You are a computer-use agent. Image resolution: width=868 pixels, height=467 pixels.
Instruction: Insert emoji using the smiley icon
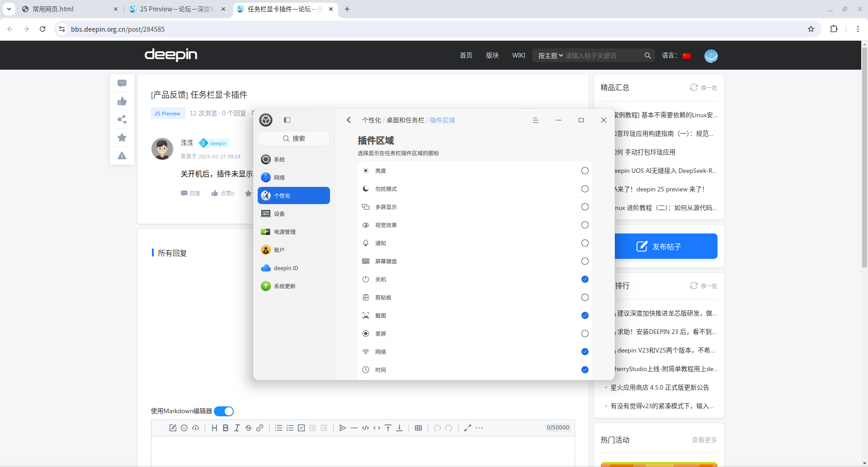click(x=184, y=428)
